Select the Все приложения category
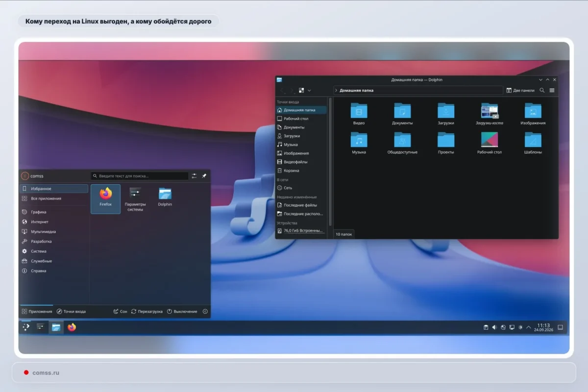The image size is (588, 392). click(x=54, y=198)
